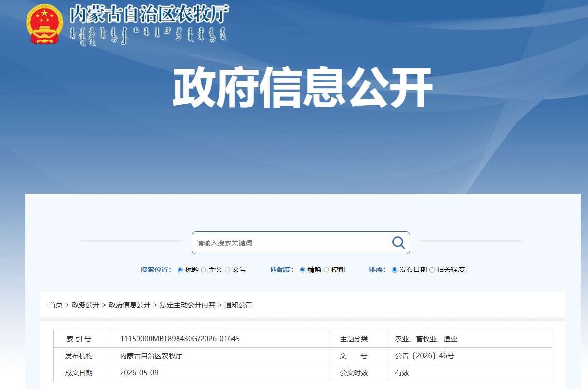This screenshot has height=389, width=588.
Task: Click the 内蒙古自治区农牧厅 header title
Action: [149, 14]
